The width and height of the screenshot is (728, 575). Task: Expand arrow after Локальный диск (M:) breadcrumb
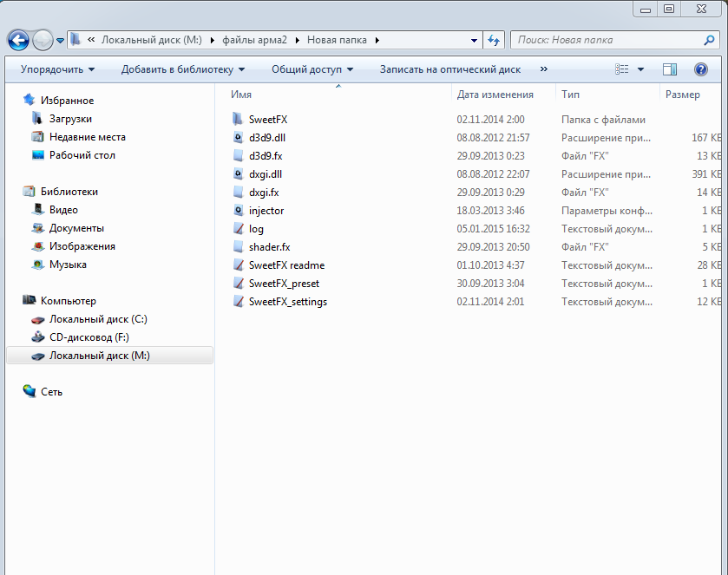pyautogui.click(x=213, y=41)
